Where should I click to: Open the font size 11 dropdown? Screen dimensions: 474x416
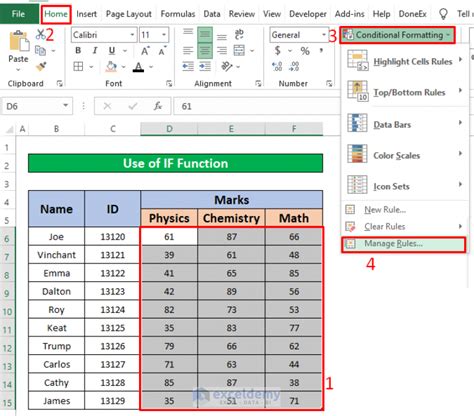[x=164, y=35]
